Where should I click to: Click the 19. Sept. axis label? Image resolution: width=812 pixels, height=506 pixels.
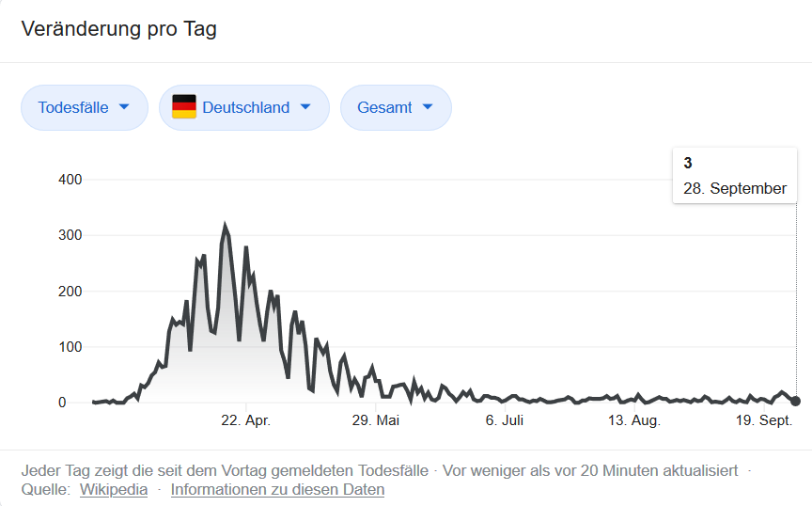[x=764, y=419]
